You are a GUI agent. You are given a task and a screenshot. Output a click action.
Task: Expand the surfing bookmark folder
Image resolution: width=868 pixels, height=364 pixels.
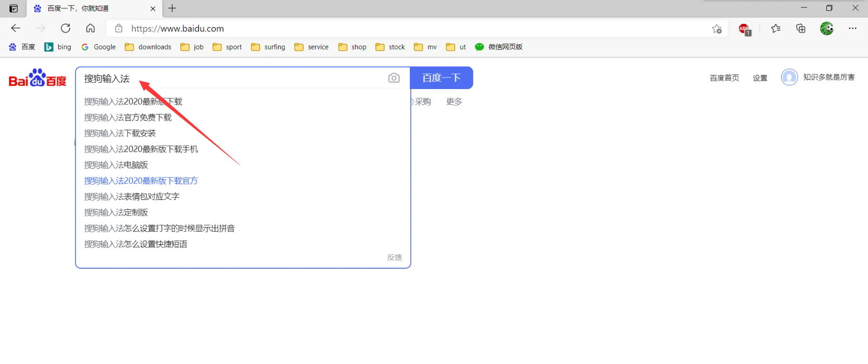268,47
